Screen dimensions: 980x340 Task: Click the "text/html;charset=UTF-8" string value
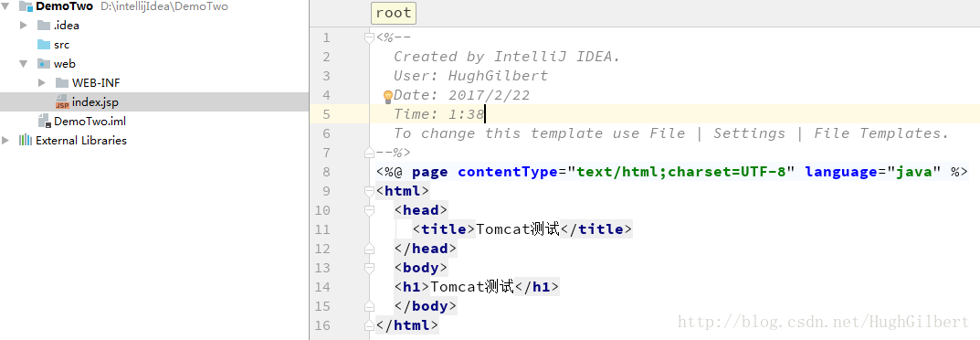tap(680, 172)
